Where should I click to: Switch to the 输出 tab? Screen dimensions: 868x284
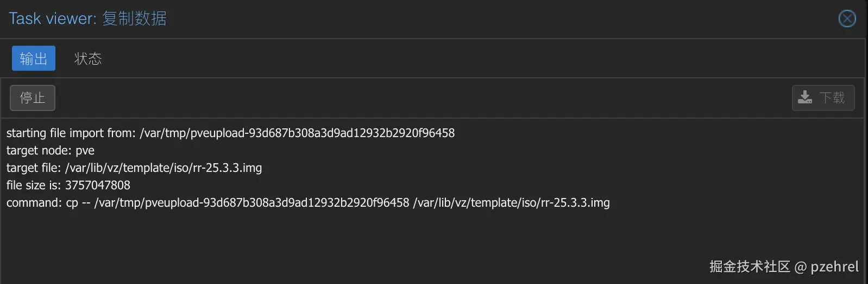34,58
